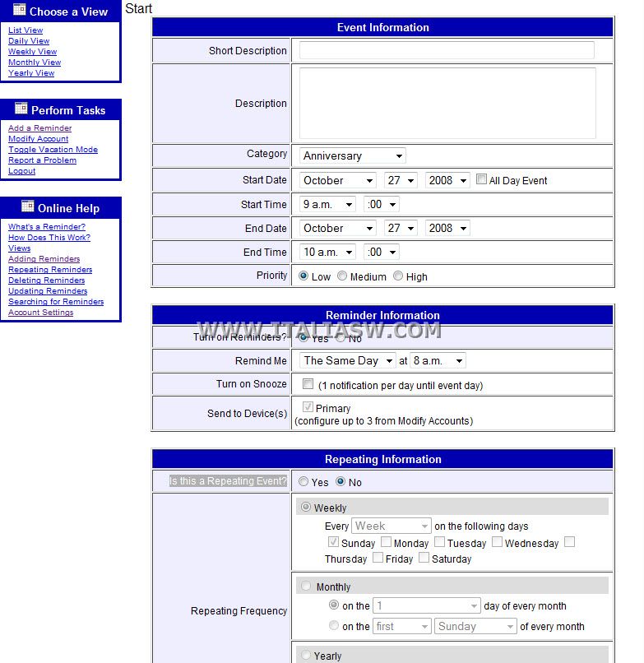644x663 pixels.
Task: Open the End Date year dropdown
Action: point(447,229)
